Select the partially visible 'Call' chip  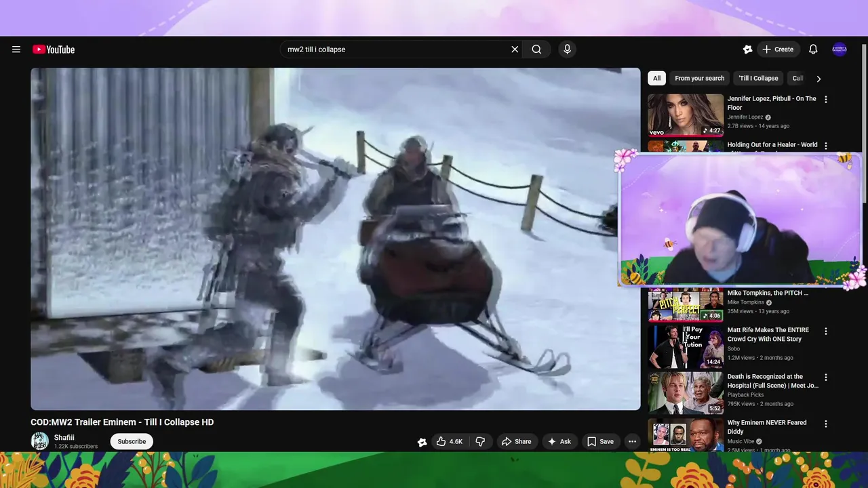(797, 78)
